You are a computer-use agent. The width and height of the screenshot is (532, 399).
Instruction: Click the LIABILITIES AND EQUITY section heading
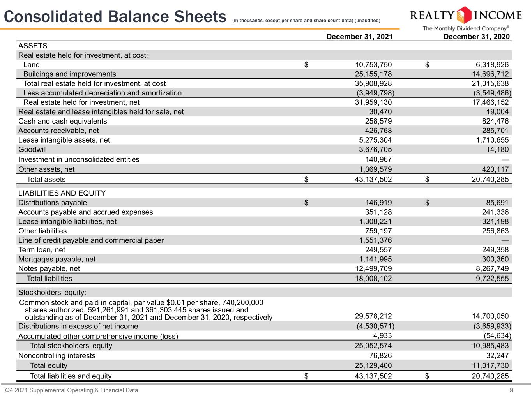[x=62, y=193]
